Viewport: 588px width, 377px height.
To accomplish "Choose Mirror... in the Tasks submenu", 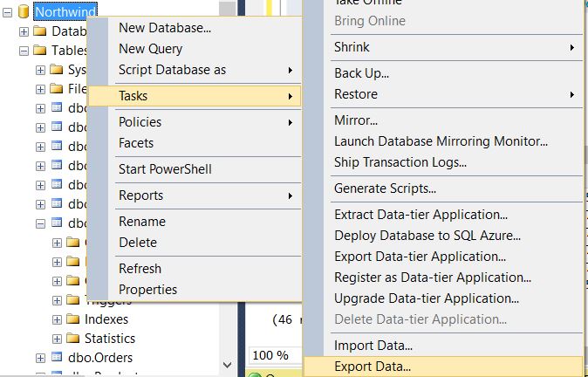I will (x=443, y=120).
